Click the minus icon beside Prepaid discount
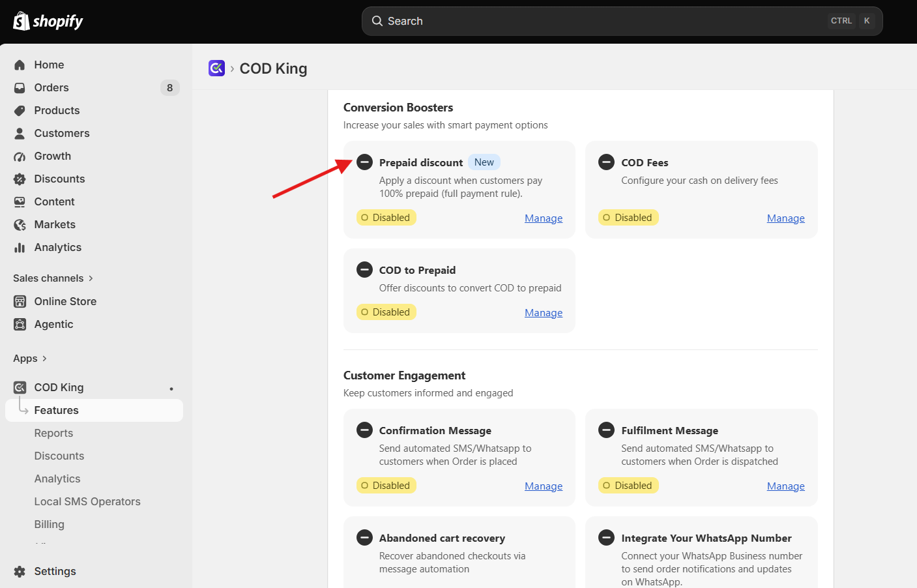 tap(365, 162)
